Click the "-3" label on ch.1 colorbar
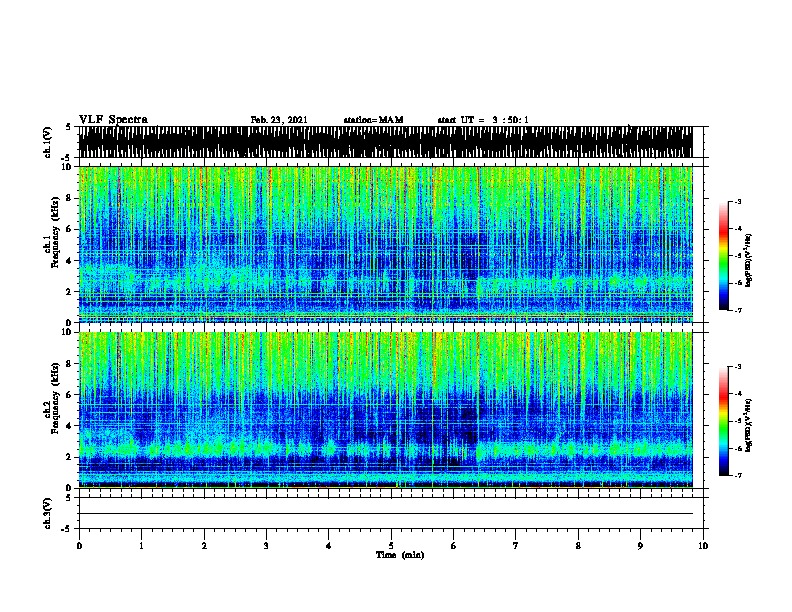The height and width of the screenshot is (612, 792). point(738,202)
